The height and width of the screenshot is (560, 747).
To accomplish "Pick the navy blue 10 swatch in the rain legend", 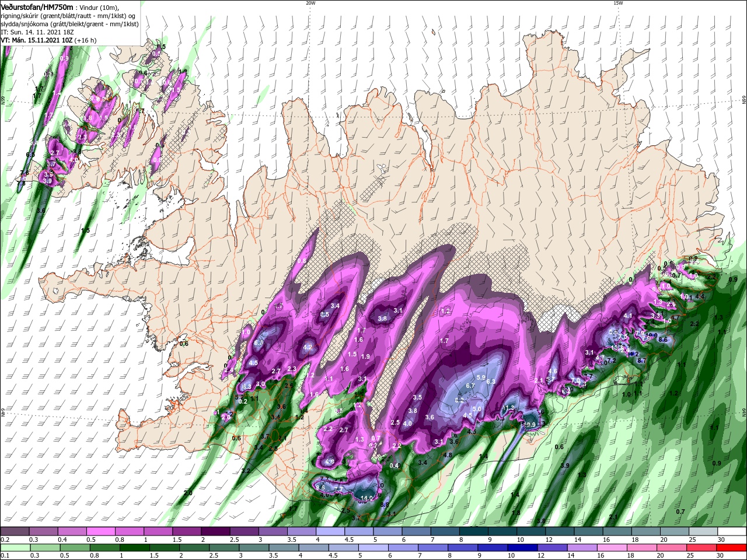I will [x=522, y=548].
